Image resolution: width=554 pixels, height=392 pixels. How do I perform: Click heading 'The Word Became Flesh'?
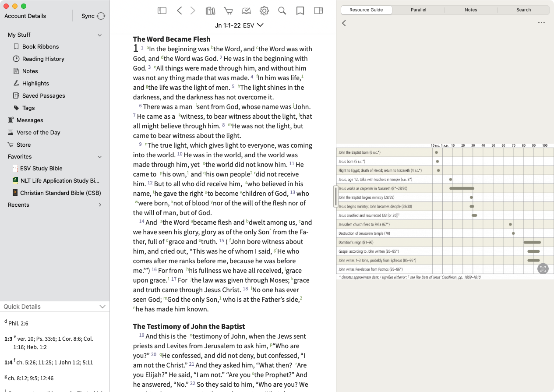coord(172,39)
